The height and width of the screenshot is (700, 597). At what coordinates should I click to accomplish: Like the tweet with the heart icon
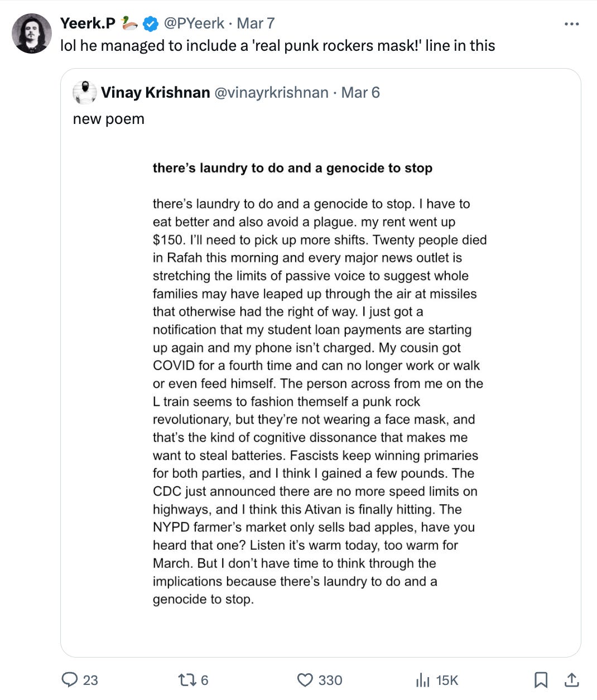pyautogui.click(x=305, y=679)
